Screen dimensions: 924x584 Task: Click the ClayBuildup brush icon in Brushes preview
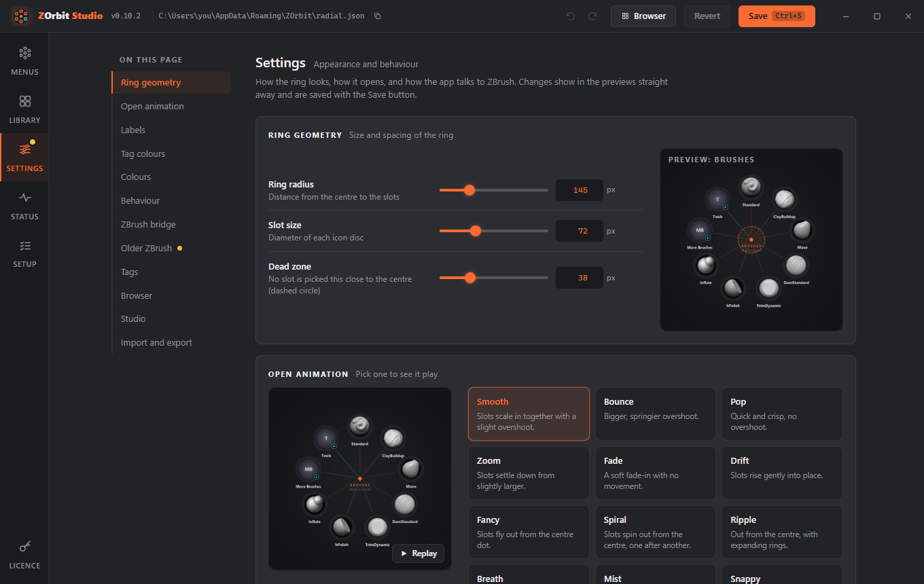coord(785,199)
